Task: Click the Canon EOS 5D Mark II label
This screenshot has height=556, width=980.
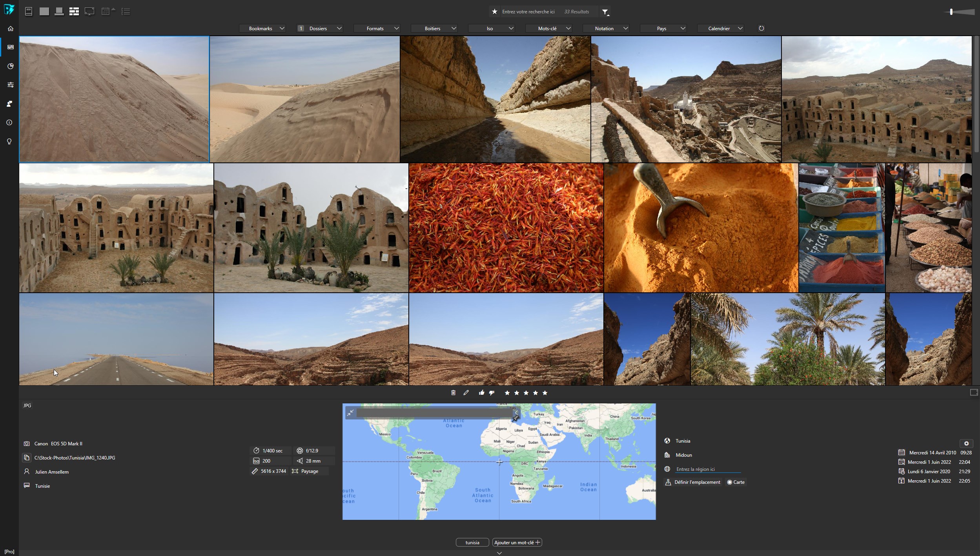Action: 58,444
